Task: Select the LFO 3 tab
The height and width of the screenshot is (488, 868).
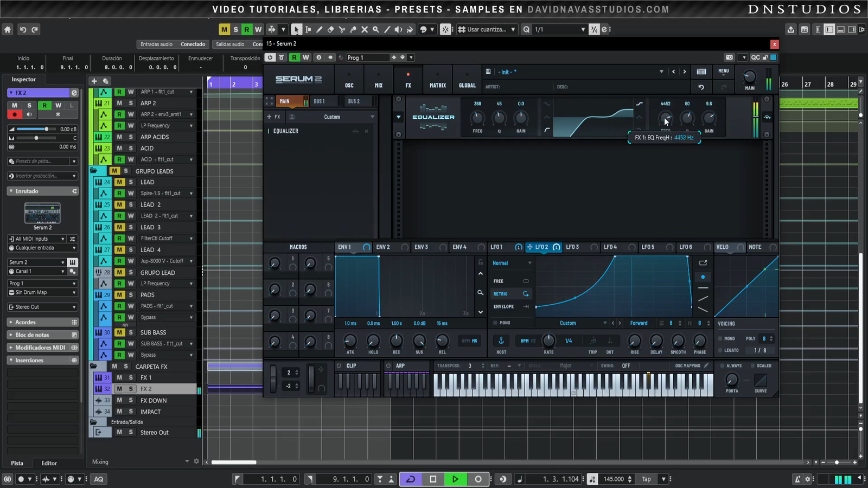Action: coord(572,247)
